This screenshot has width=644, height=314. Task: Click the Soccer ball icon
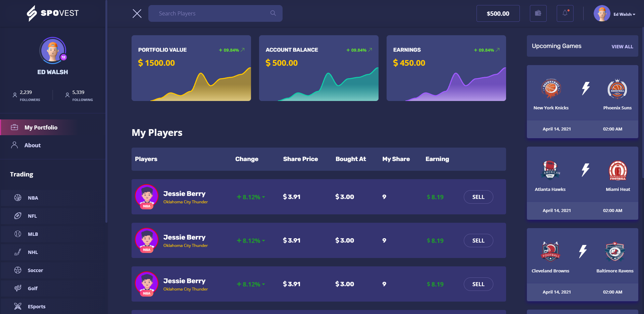pos(18,270)
